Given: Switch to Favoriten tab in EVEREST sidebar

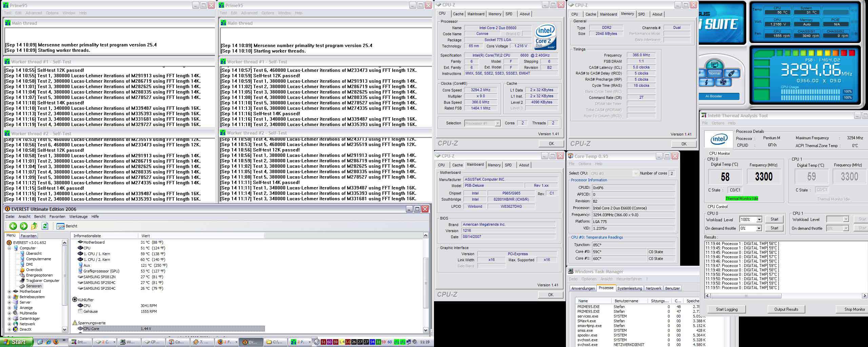Looking at the screenshot, I should (28, 236).
